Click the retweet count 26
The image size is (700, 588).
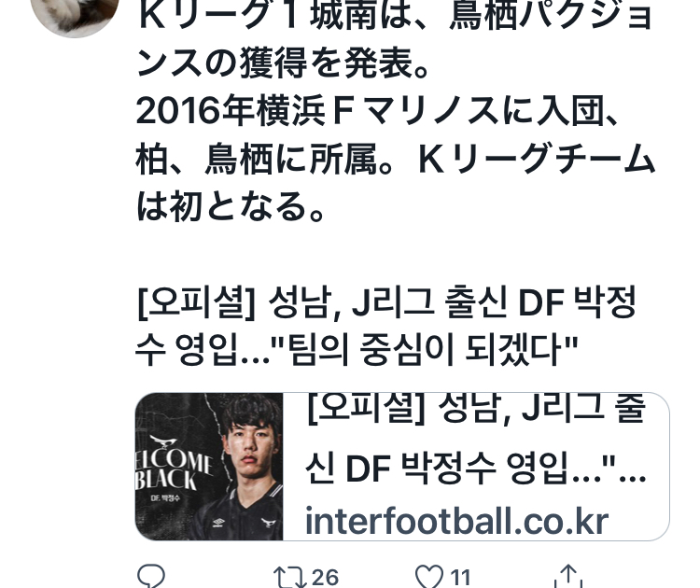(325, 578)
